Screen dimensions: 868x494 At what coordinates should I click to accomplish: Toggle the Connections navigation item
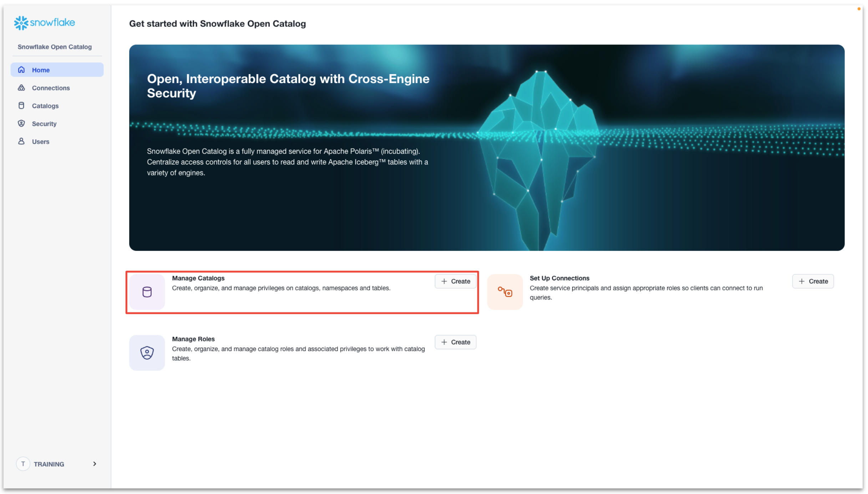click(x=51, y=88)
